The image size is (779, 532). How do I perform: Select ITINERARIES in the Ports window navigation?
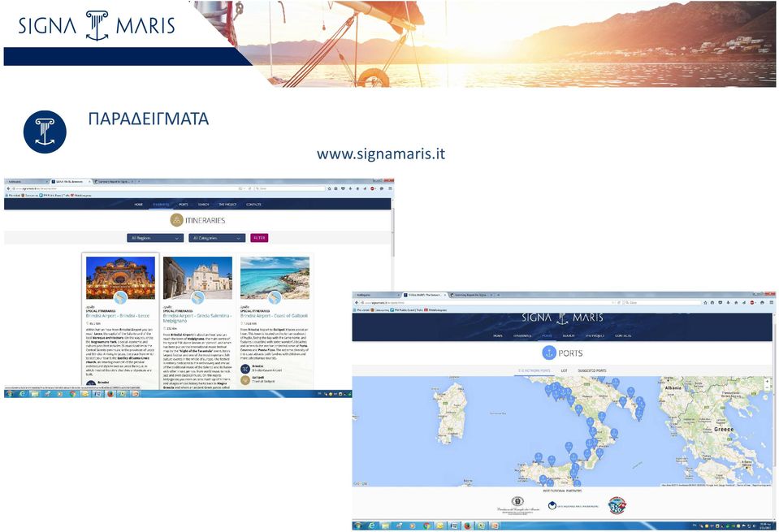[522, 335]
